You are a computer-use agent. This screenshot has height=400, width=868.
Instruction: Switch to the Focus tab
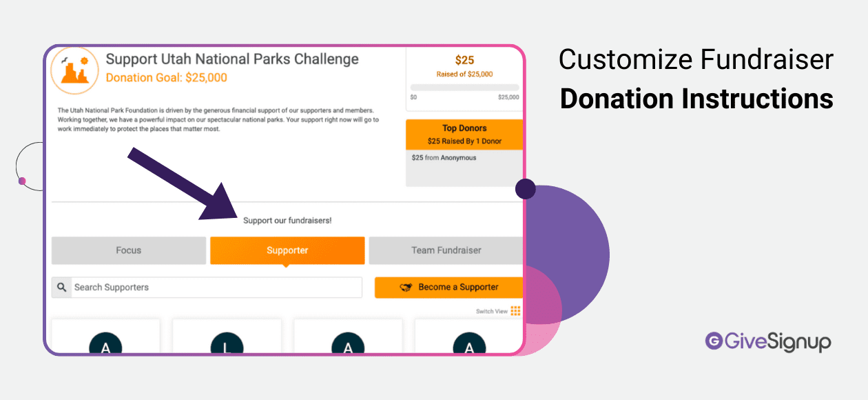128,250
